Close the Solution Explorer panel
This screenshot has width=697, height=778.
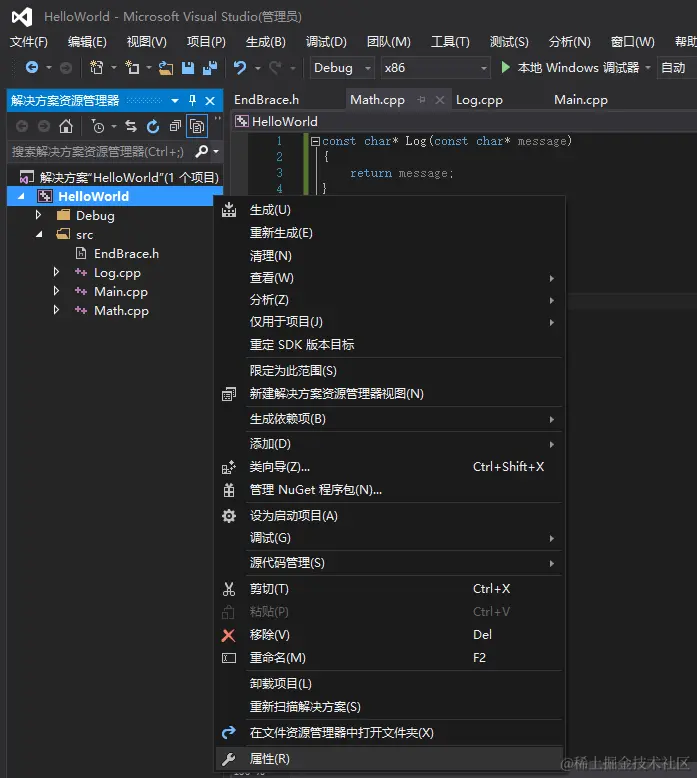point(210,101)
